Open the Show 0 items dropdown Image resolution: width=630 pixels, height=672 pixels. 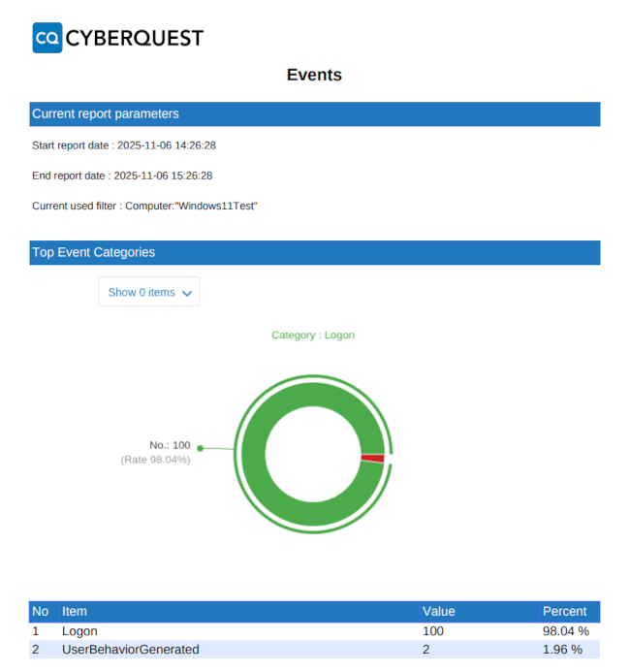148,292
